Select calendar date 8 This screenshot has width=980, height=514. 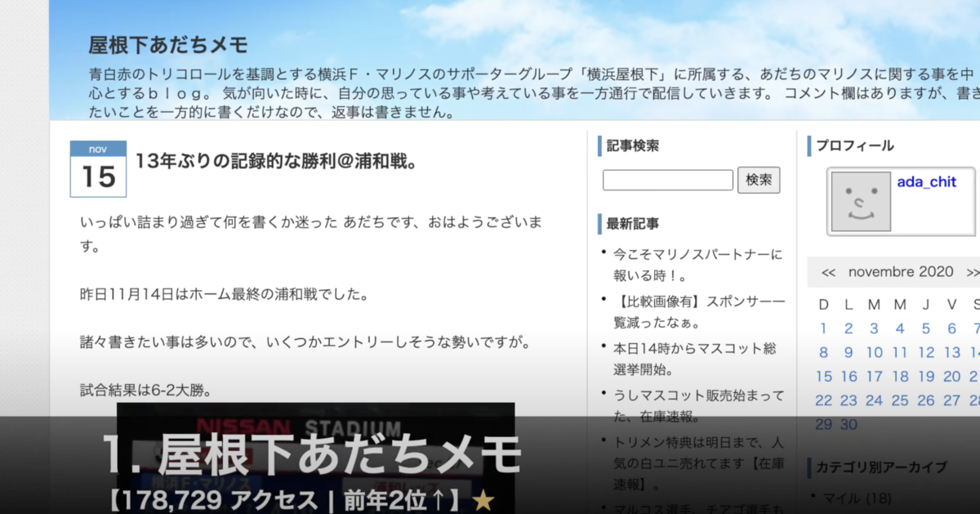point(823,353)
